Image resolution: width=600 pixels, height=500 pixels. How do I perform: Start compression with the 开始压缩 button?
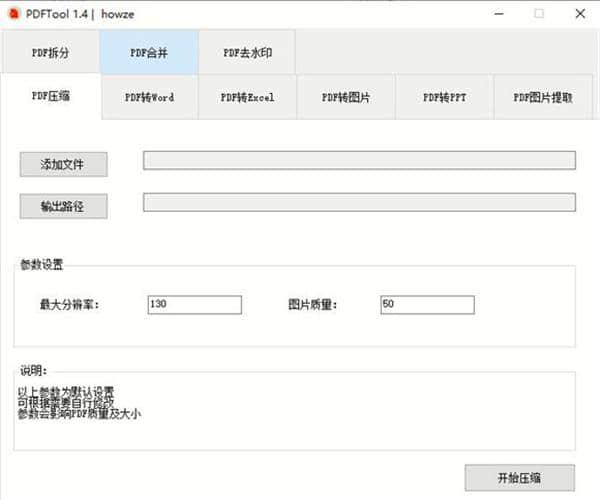pyautogui.click(x=520, y=477)
